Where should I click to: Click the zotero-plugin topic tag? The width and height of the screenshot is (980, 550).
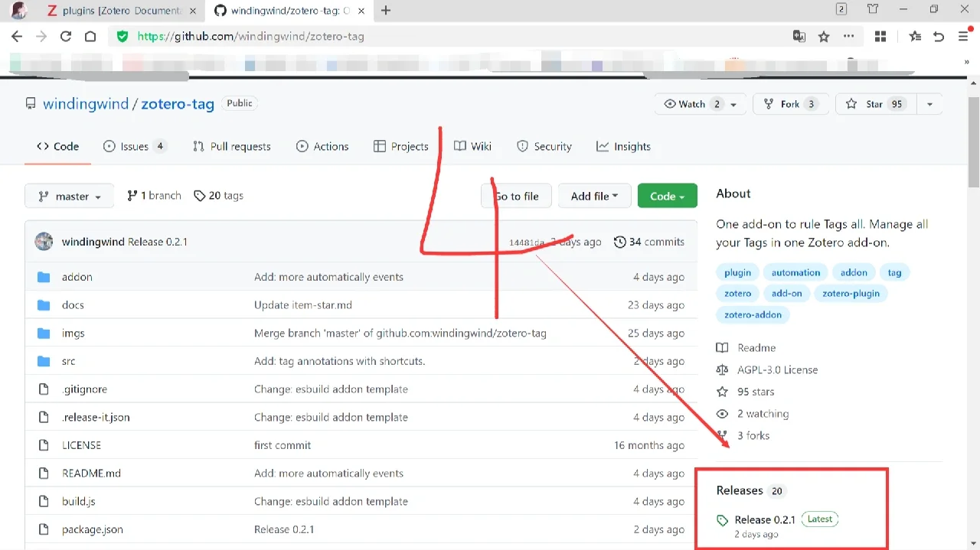(x=851, y=293)
